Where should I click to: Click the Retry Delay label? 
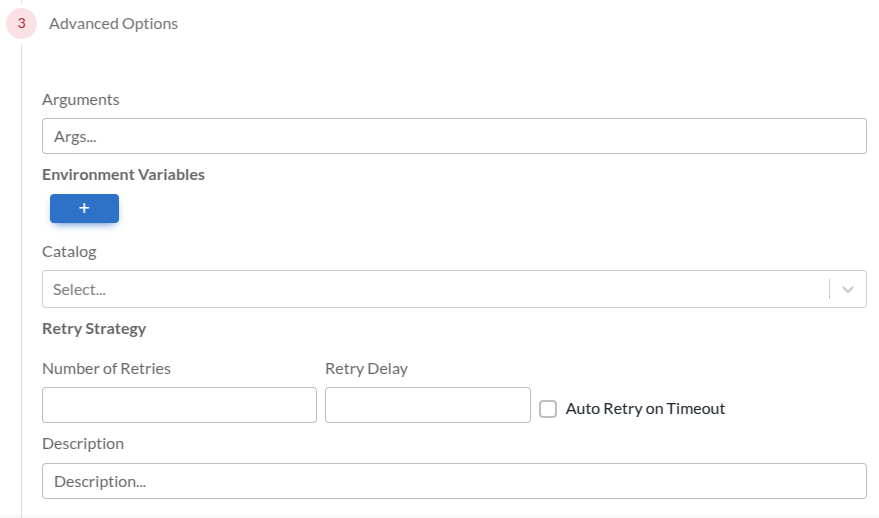click(366, 368)
